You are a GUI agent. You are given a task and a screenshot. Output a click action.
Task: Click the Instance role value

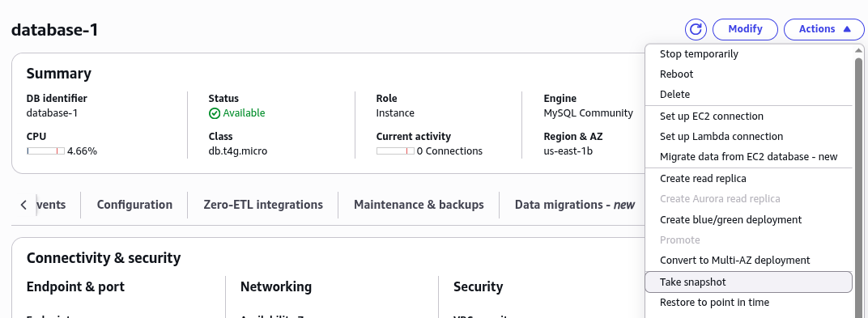395,113
